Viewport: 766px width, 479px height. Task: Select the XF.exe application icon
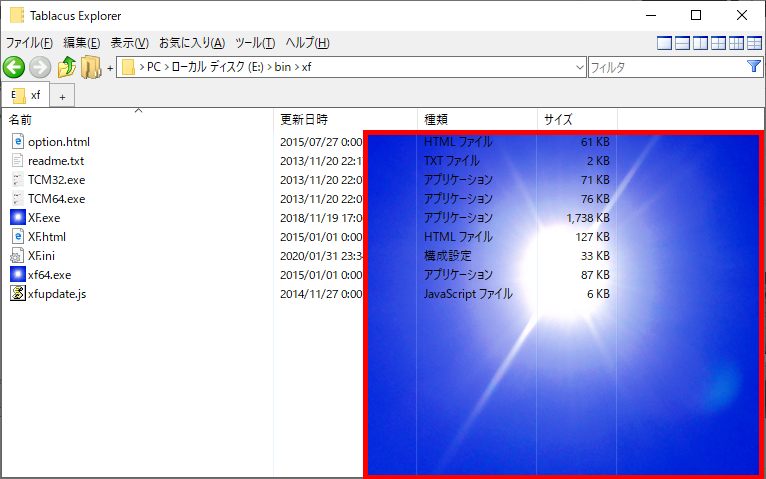[18, 217]
